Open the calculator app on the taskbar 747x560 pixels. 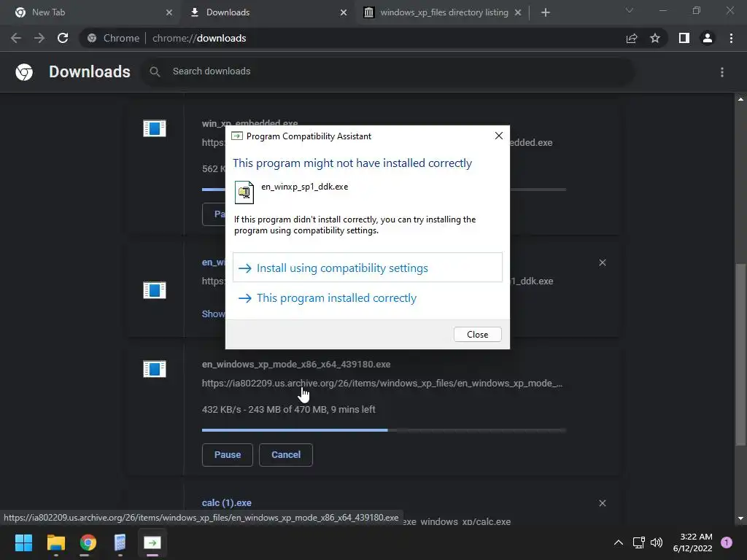point(120,542)
